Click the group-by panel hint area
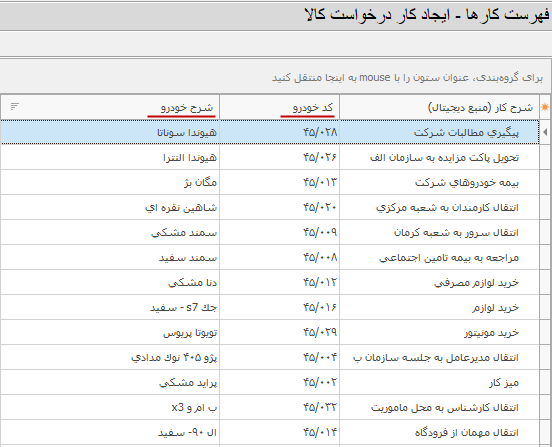The height and width of the screenshot is (447, 552). [x=276, y=77]
